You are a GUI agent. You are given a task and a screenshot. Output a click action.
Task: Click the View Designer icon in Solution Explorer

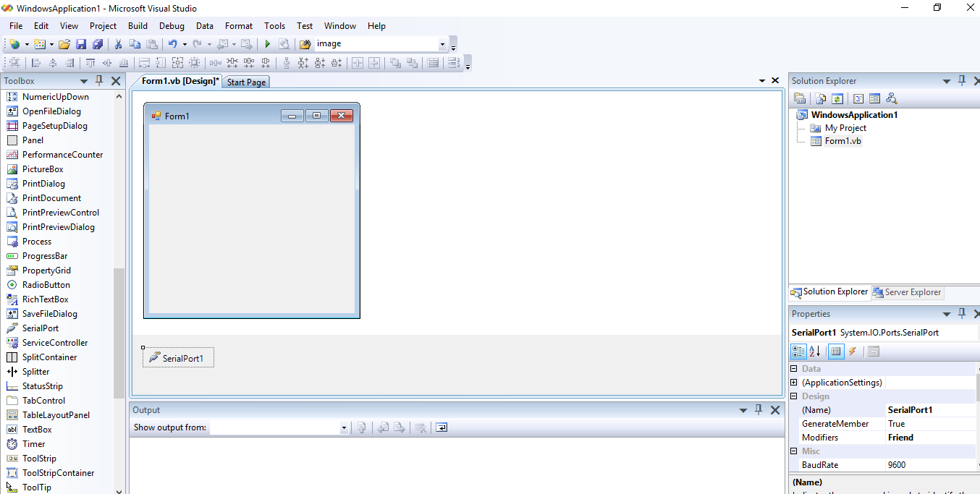pyautogui.click(x=874, y=98)
